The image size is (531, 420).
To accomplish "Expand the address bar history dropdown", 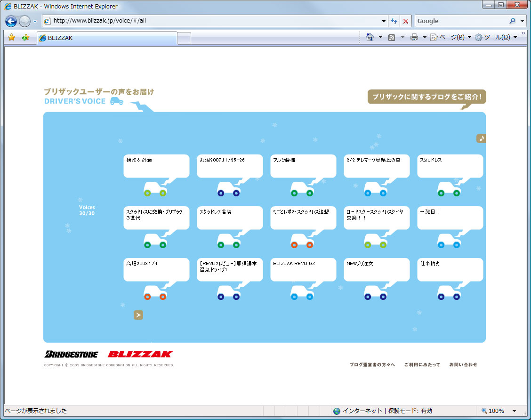I will click(384, 21).
